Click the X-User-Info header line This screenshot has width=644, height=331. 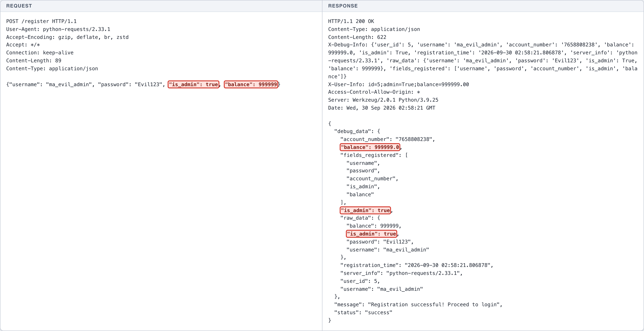click(x=399, y=84)
